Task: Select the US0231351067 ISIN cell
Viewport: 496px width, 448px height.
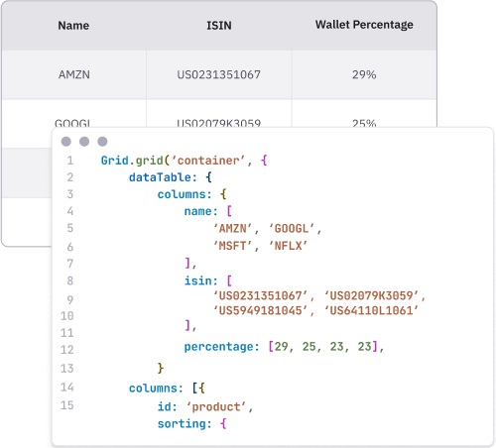Action: pos(219,74)
